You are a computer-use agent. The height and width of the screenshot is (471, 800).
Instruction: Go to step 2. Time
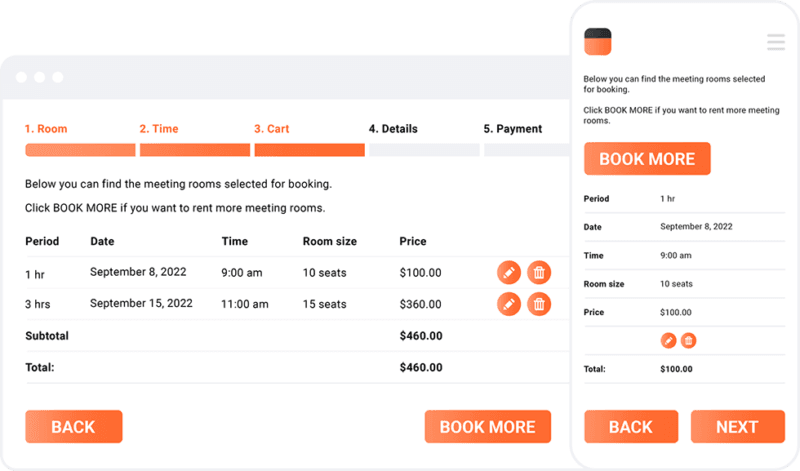tap(159, 129)
